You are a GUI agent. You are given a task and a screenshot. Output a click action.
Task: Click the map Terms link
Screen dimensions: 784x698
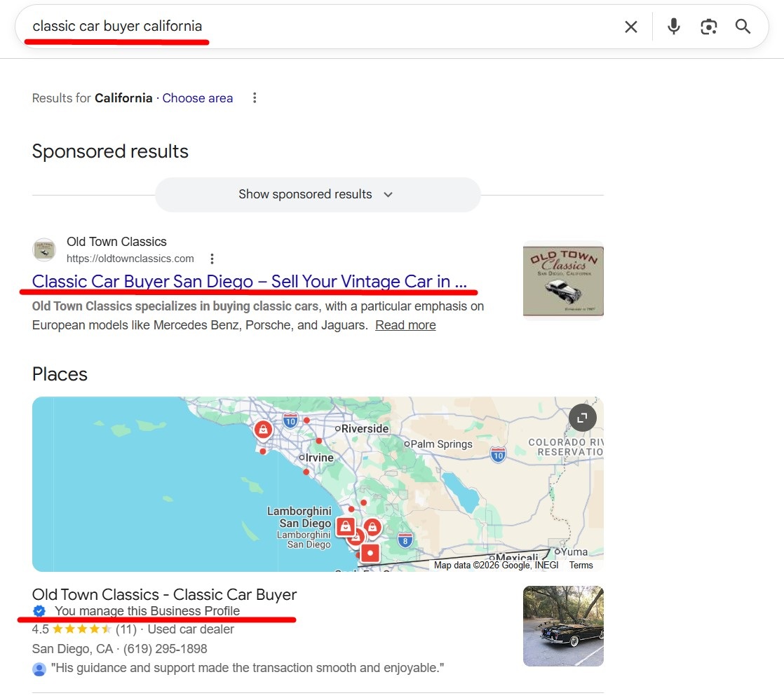(x=581, y=565)
